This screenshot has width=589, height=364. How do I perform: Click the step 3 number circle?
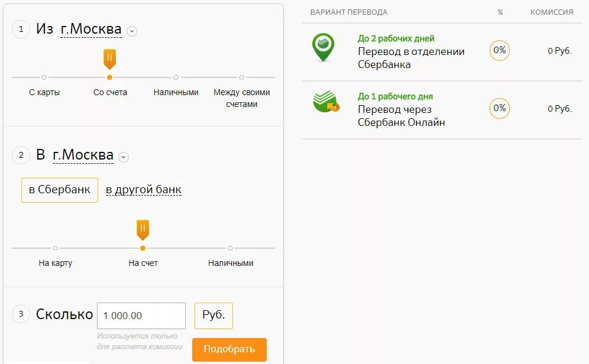[x=21, y=314]
